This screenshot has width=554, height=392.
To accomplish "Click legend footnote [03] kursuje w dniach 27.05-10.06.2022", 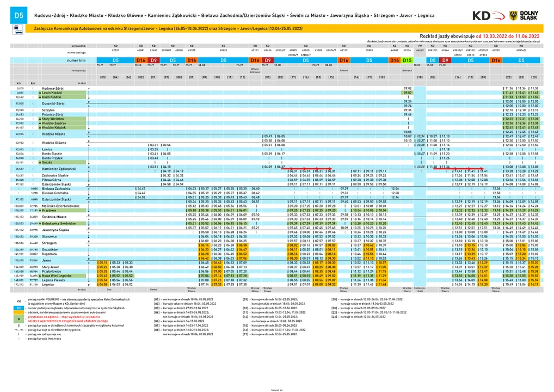I will [181, 308].
